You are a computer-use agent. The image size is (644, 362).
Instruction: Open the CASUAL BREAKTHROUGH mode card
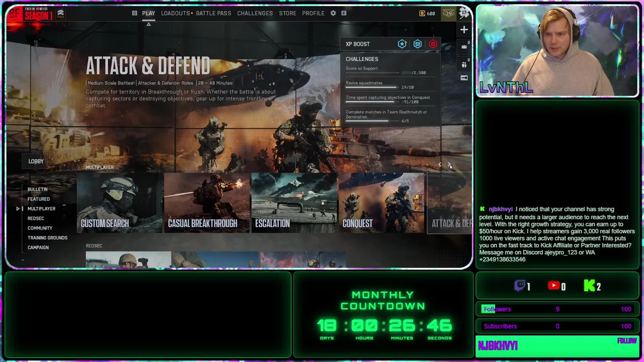pyautogui.click(x=207, y=203)
